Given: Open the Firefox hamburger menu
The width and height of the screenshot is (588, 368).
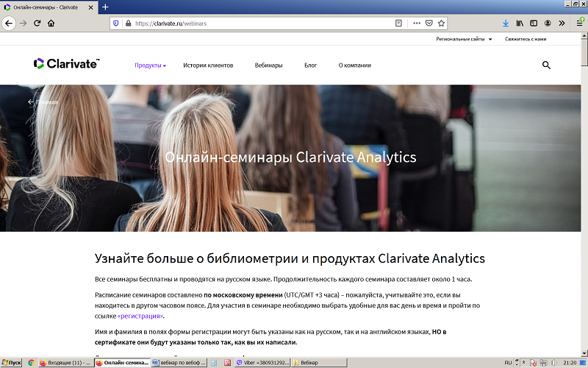Looking at the screenshot, I should (579, 23).
